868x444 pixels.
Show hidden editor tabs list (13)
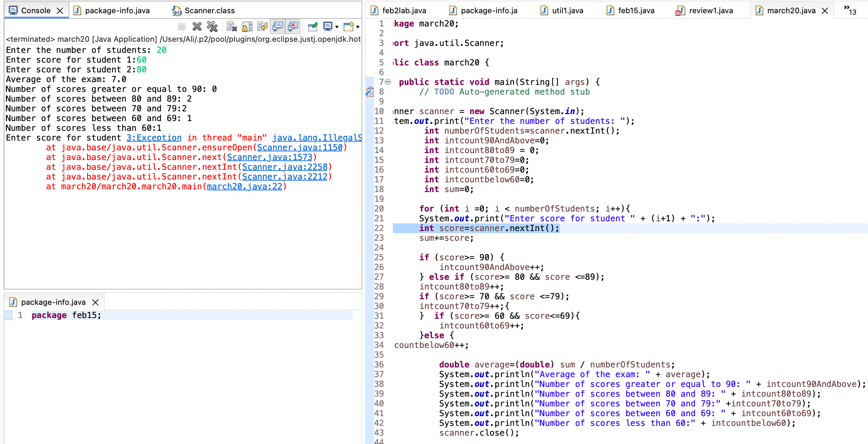850,10
